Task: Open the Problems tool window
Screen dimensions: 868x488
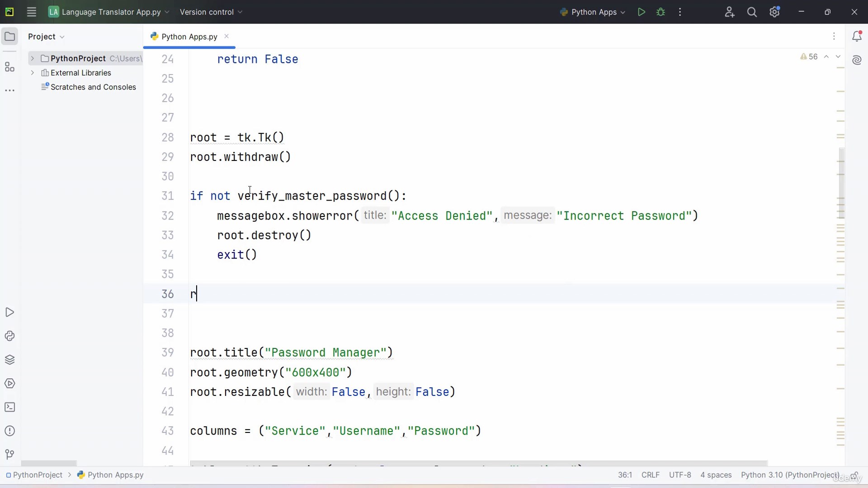Action: [x=9, y=431]
